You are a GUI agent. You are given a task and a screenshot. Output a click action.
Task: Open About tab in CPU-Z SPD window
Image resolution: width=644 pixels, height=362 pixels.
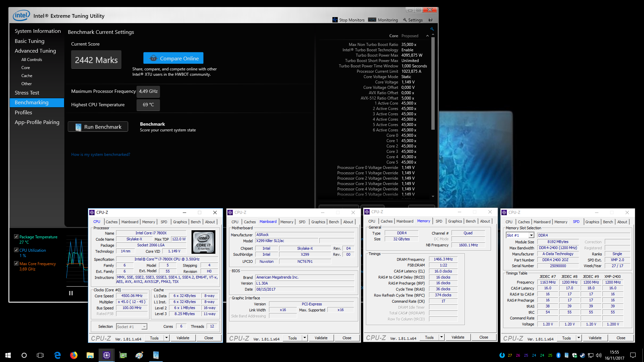[x=622, y=222]
